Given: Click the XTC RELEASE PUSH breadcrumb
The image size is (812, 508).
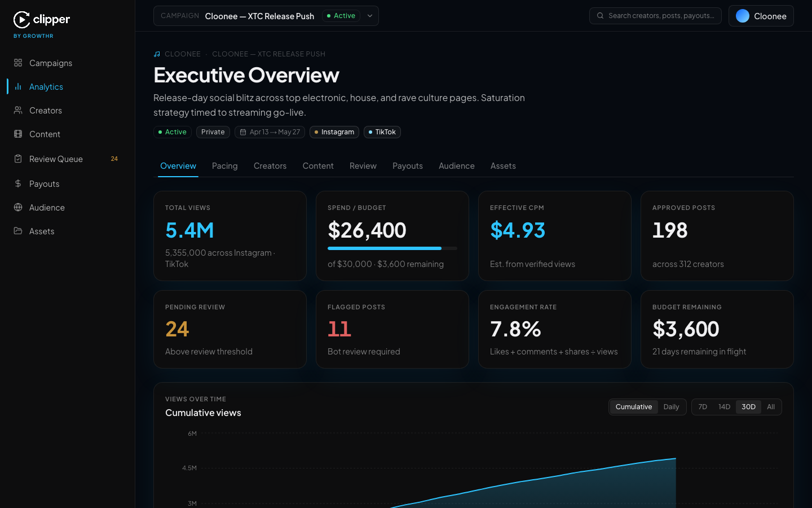Looking at the screenshot, I should [268, 54].
